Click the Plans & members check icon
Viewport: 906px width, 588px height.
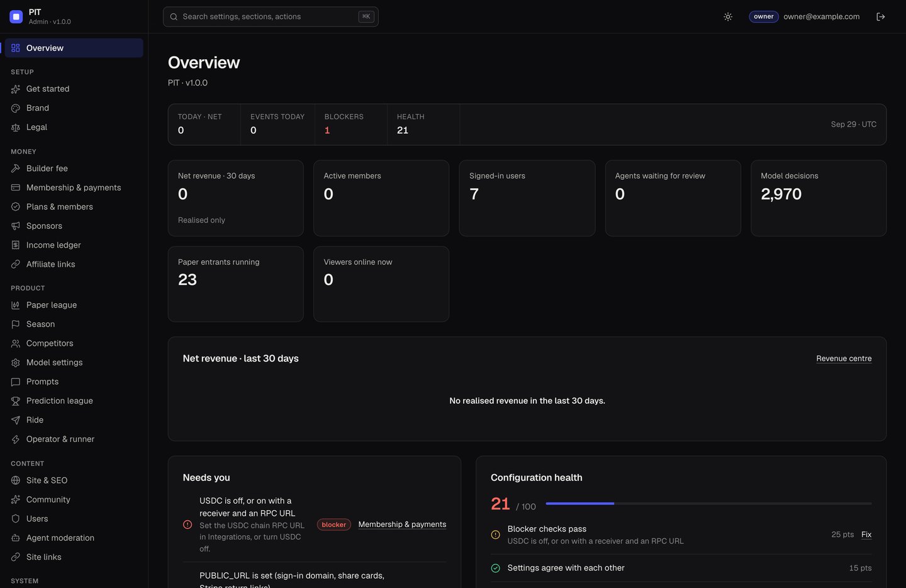tap(16, 207)
